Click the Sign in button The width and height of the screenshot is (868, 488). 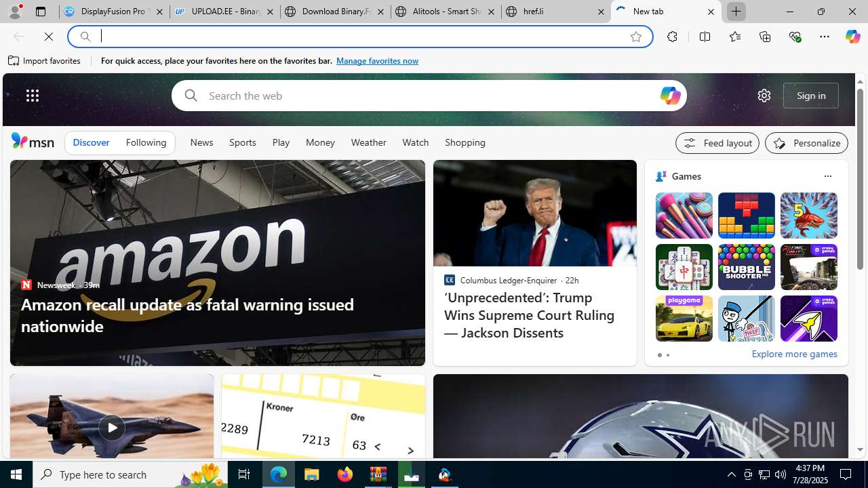811,96
